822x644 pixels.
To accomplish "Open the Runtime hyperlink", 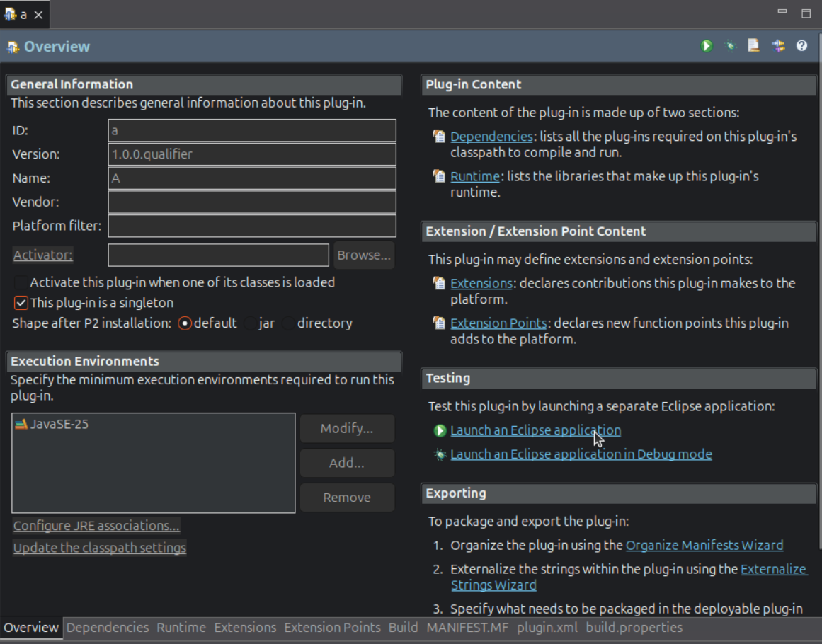I will (x=475, y=176).
